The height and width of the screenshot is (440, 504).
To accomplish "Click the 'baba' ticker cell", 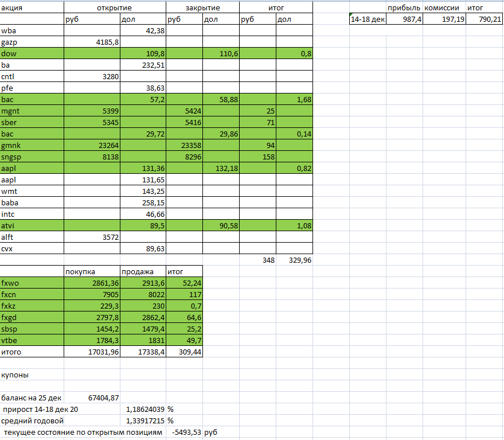I will [x=32, y=203].
